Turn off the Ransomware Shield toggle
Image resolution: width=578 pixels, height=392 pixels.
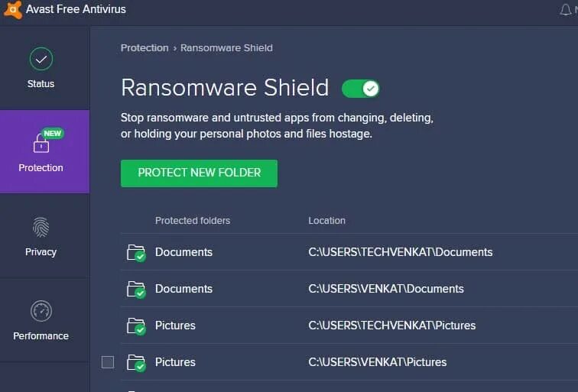(361, 89)
